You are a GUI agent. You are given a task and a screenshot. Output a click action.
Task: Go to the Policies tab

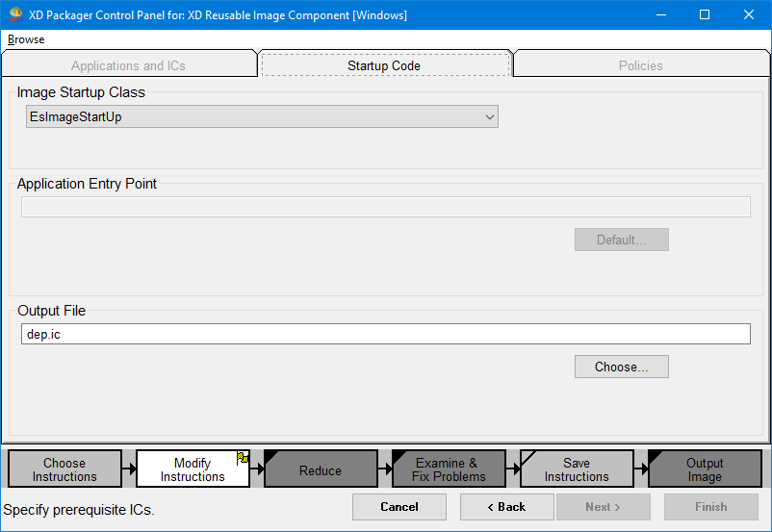tap(640, 65)
